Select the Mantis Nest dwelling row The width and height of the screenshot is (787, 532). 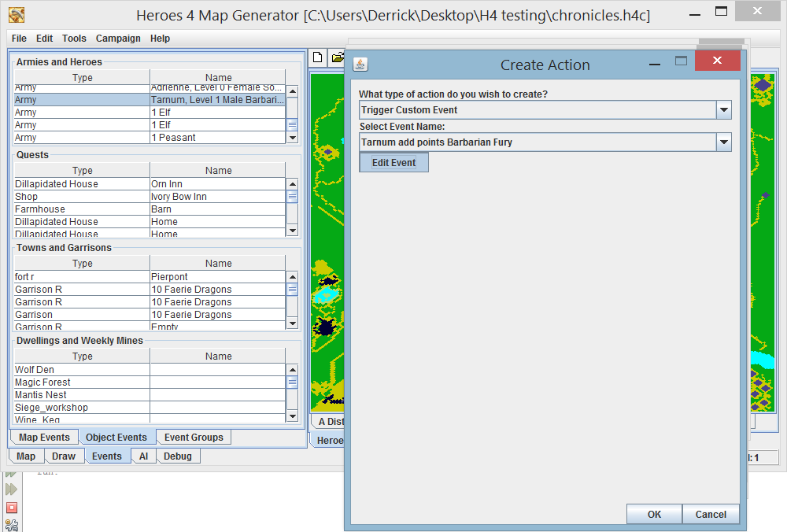click(150, 395)
